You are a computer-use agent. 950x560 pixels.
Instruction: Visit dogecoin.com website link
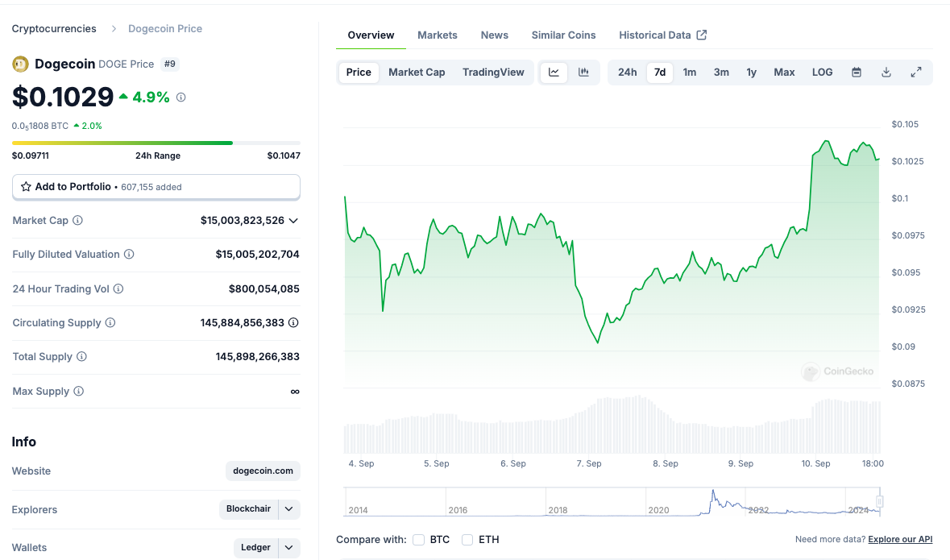(263, 471)
